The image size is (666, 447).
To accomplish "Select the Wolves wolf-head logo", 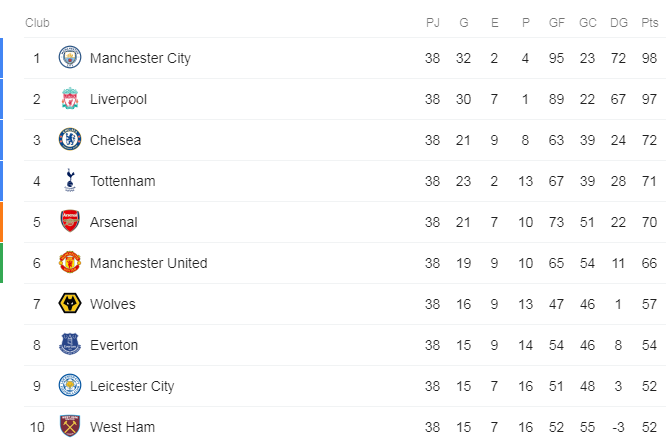I will (x=70, y=303).
